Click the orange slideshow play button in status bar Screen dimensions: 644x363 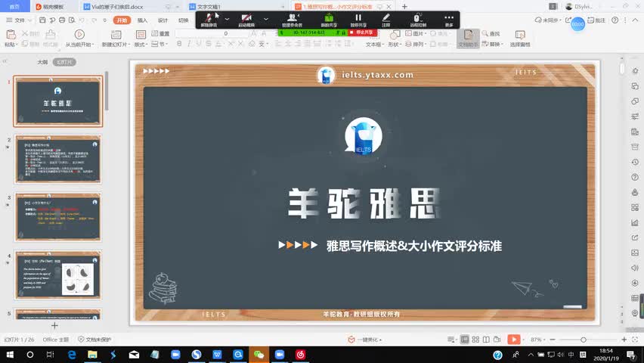[x=514, y=339]
